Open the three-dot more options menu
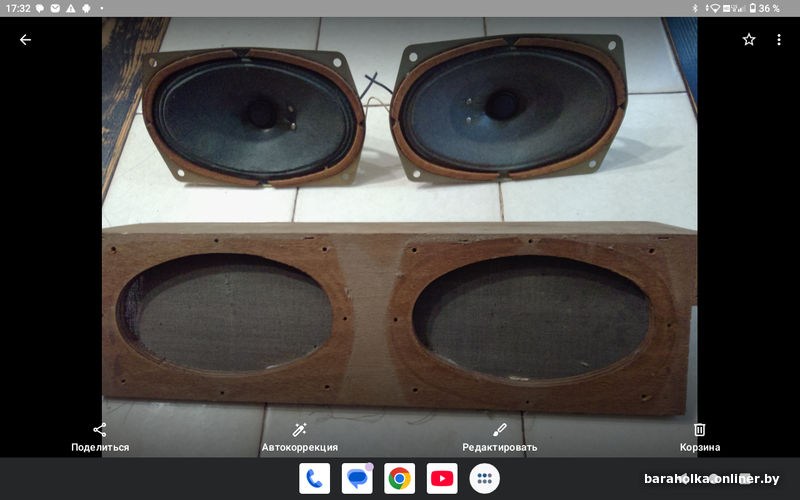 tap(779, 40)
